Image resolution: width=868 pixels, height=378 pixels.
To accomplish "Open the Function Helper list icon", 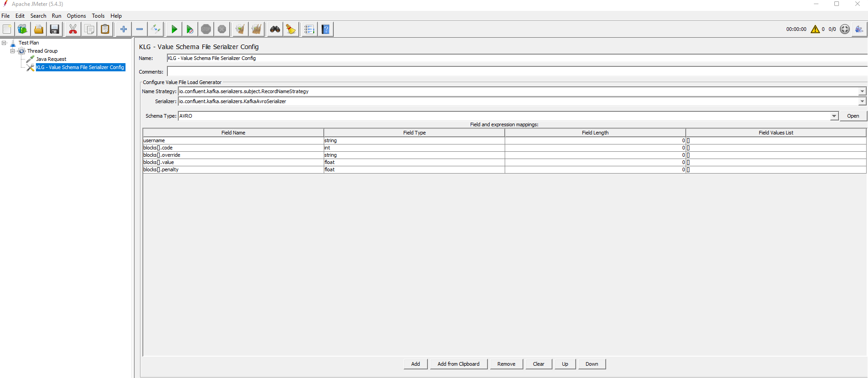I will point(309,29).
